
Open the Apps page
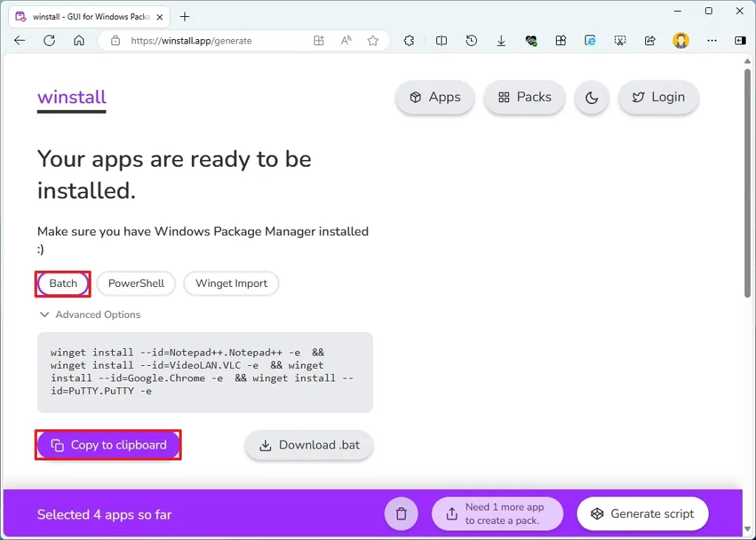click(x=435, y=97)
